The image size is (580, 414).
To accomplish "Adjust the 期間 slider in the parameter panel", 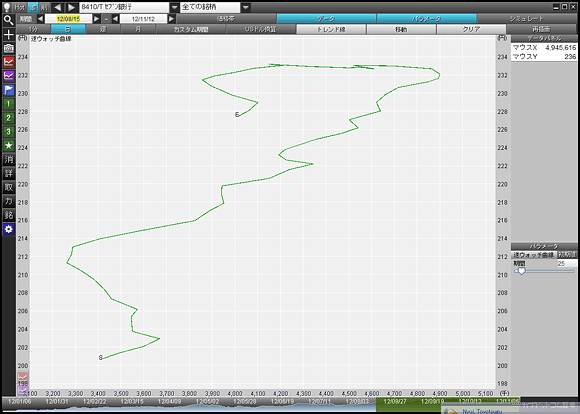I will tap(522, 271).
